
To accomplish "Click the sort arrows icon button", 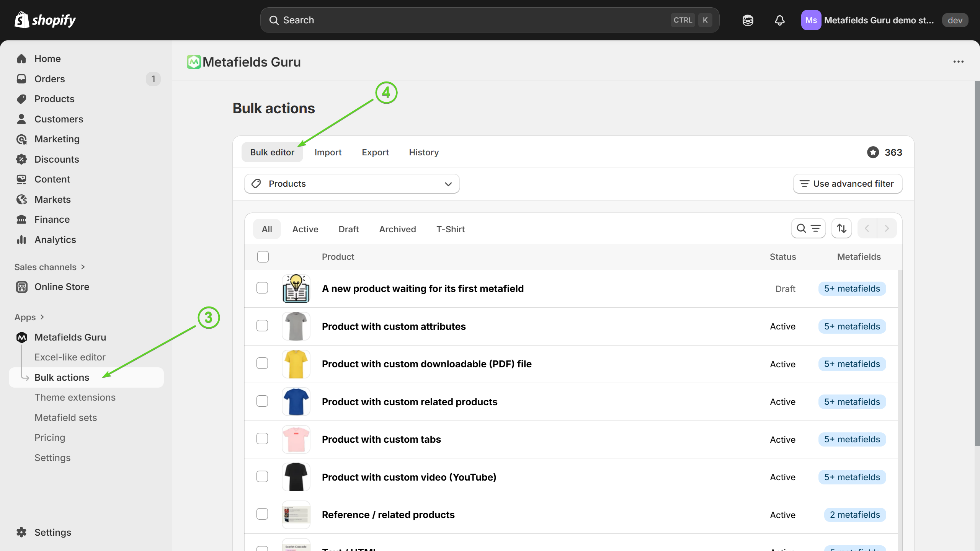I will [x=841, y=228].
